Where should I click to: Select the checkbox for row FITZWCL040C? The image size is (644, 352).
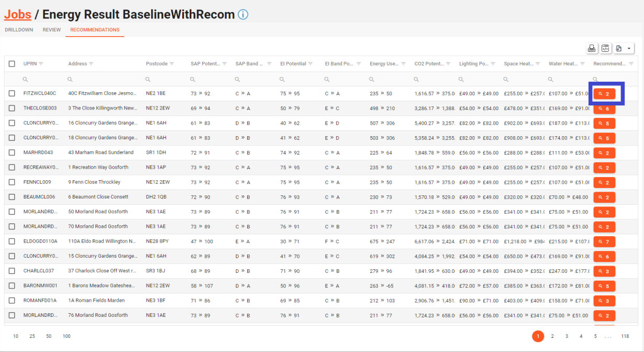point(12,94)
